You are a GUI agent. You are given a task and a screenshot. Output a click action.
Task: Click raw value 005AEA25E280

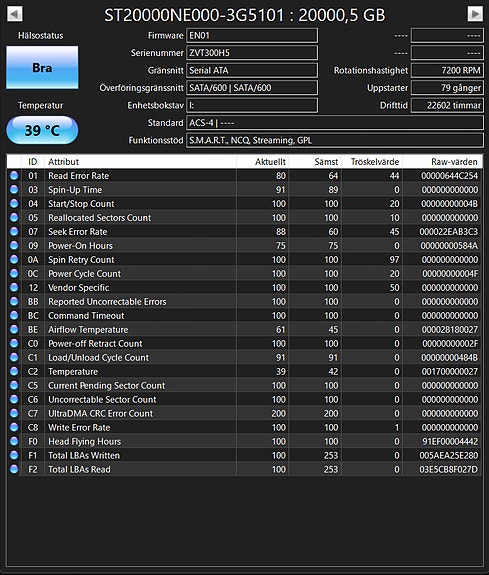coord(449,455)
